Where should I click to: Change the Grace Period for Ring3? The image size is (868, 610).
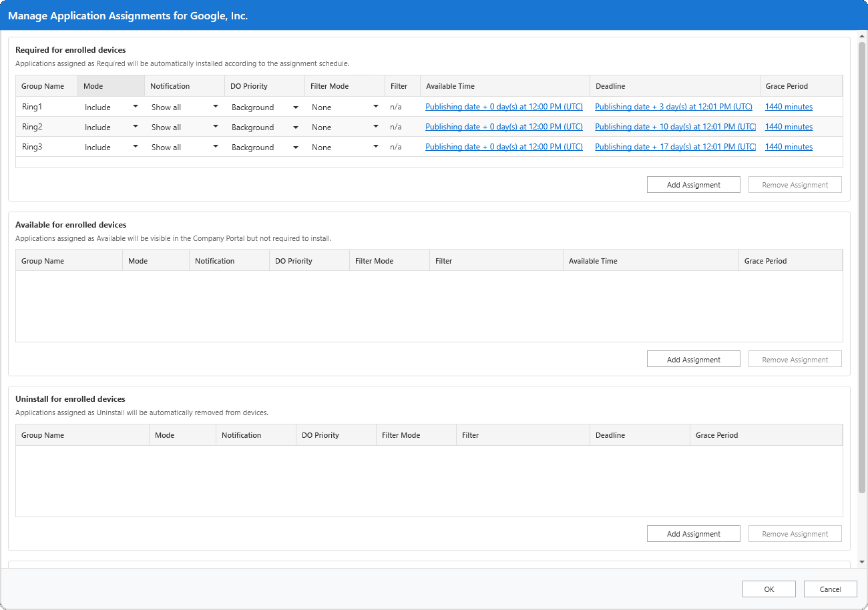[789, 147]
